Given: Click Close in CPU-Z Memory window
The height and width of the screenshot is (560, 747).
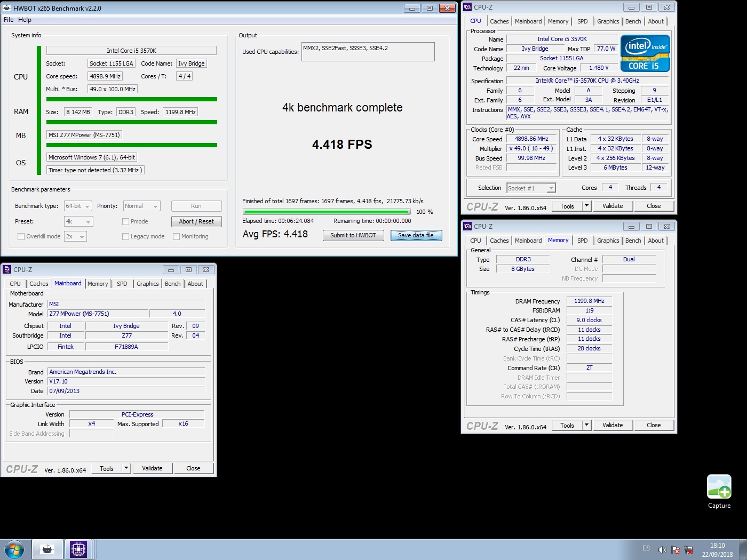Looking at the screenshot, I should (x=654, y=425).
